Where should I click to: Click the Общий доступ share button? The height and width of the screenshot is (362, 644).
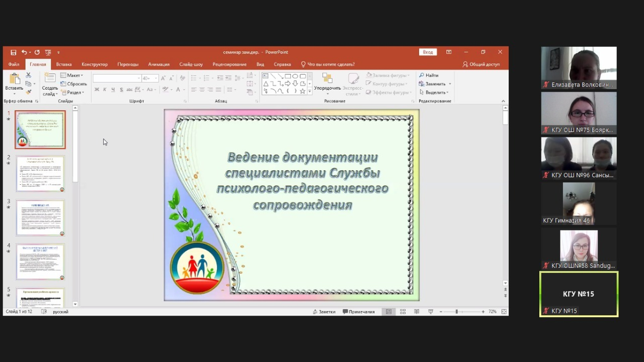click(481, 64)
